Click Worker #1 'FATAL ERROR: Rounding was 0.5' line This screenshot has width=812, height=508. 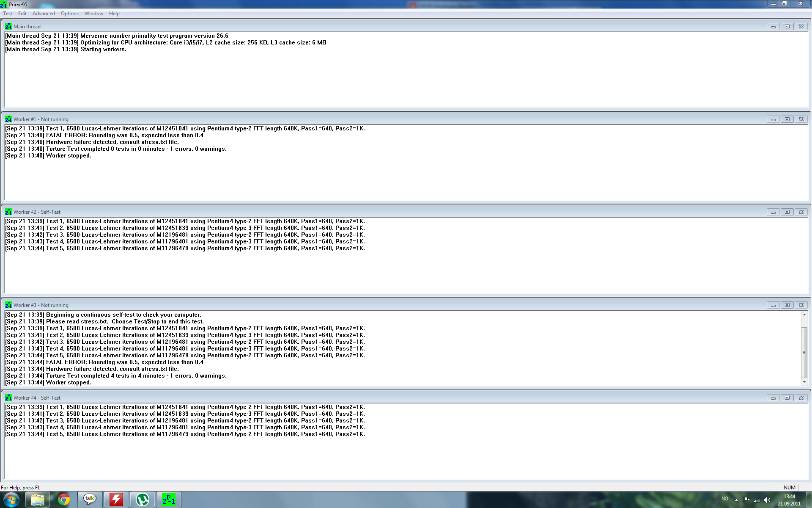click(104, 135)
